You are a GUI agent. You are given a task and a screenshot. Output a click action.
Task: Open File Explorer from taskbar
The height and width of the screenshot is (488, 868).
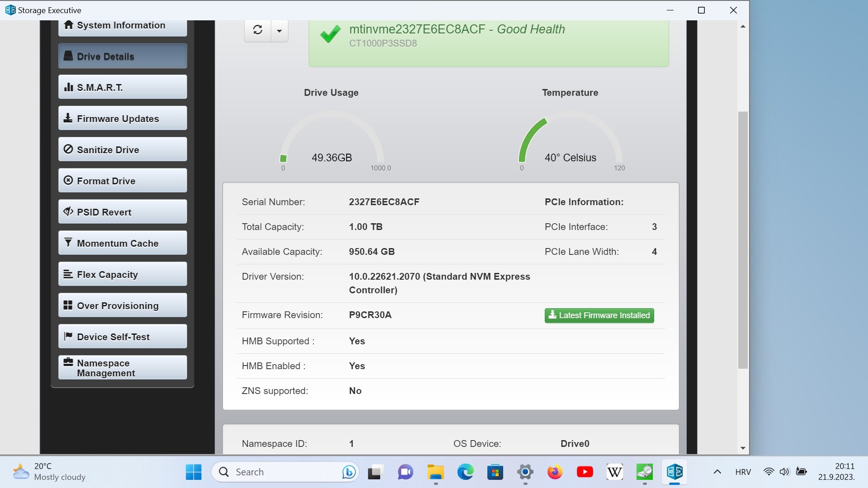pos(435,472)
